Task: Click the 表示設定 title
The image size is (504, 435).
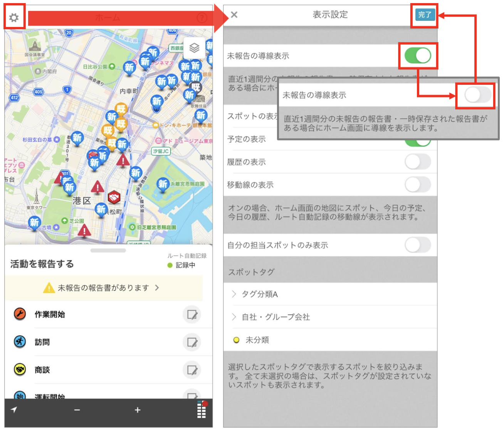Action: pyautogui.click(x=330, y=15)
